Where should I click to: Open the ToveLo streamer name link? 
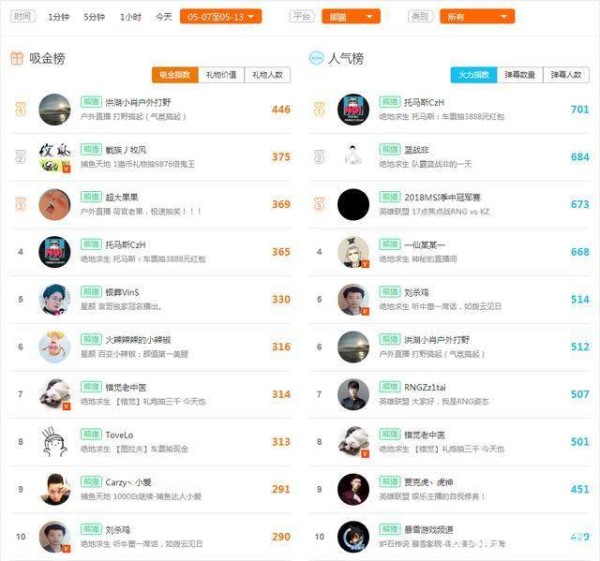[119, 435]
